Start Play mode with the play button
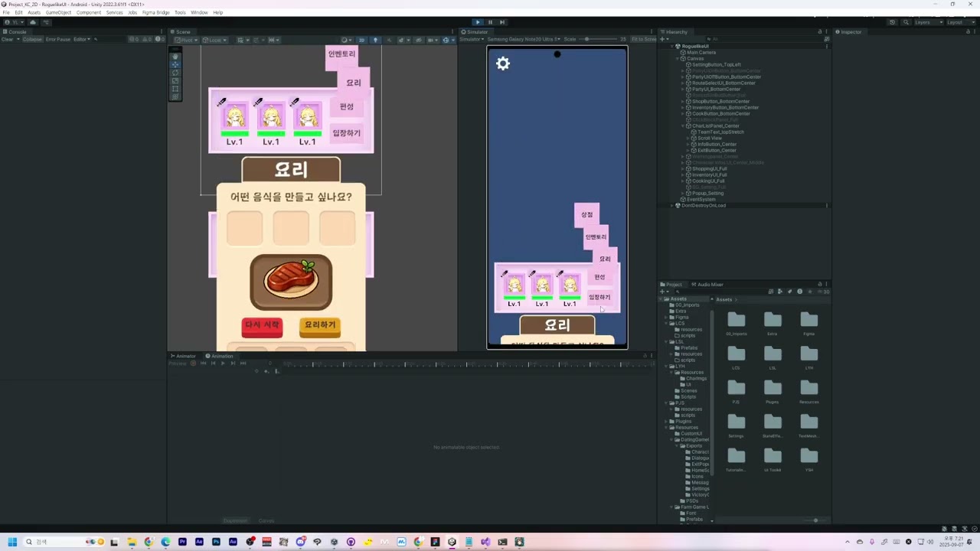Screen dimensions: 980x551 (478, 22)
